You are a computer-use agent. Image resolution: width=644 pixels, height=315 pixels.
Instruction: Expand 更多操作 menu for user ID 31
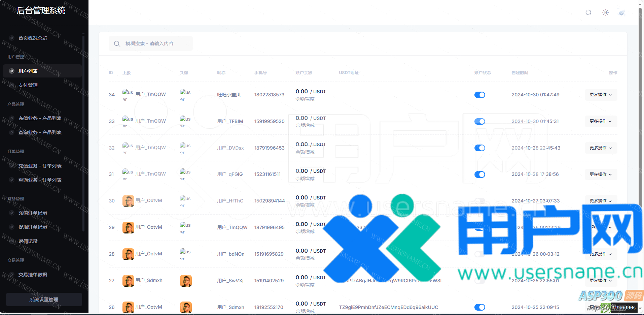point(601,174)
